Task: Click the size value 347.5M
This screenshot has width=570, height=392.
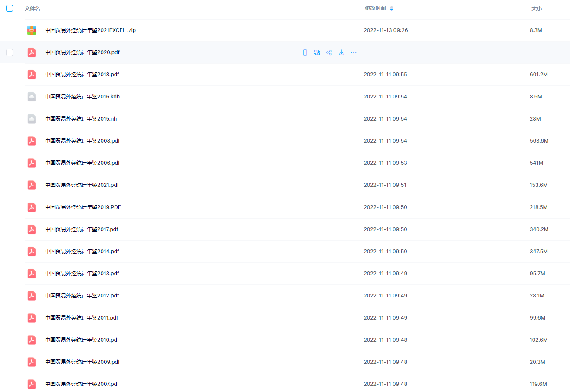Action: tap(539, 252)
